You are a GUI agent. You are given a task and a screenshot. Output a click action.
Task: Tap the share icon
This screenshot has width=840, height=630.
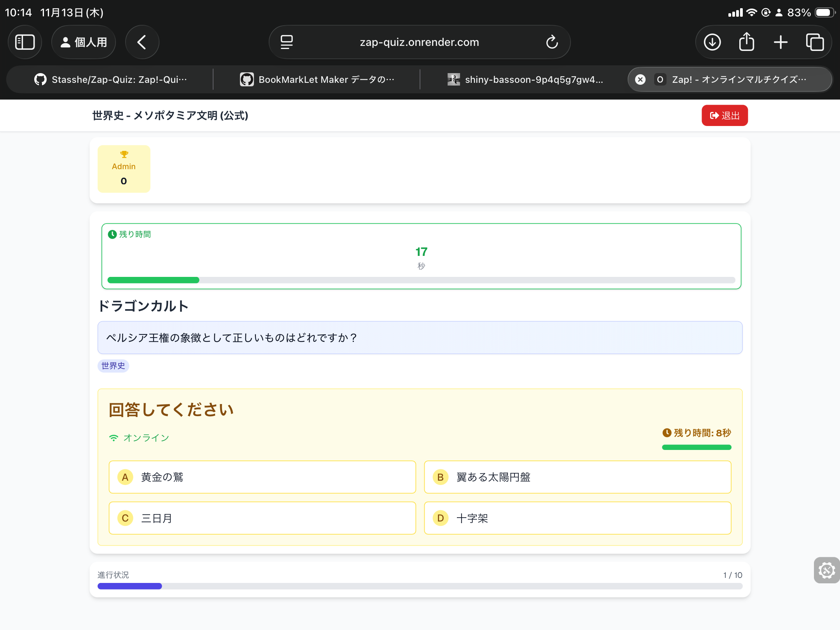click(746, 42)
